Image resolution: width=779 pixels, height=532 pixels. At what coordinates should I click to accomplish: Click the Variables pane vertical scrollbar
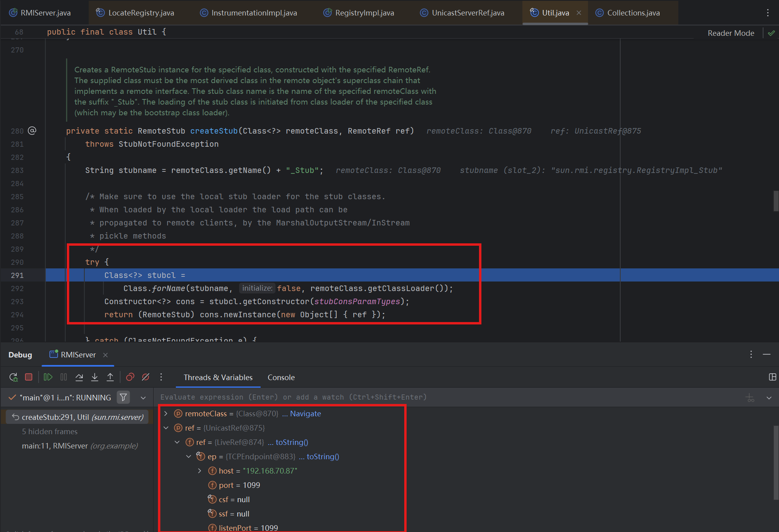[776, 462]
